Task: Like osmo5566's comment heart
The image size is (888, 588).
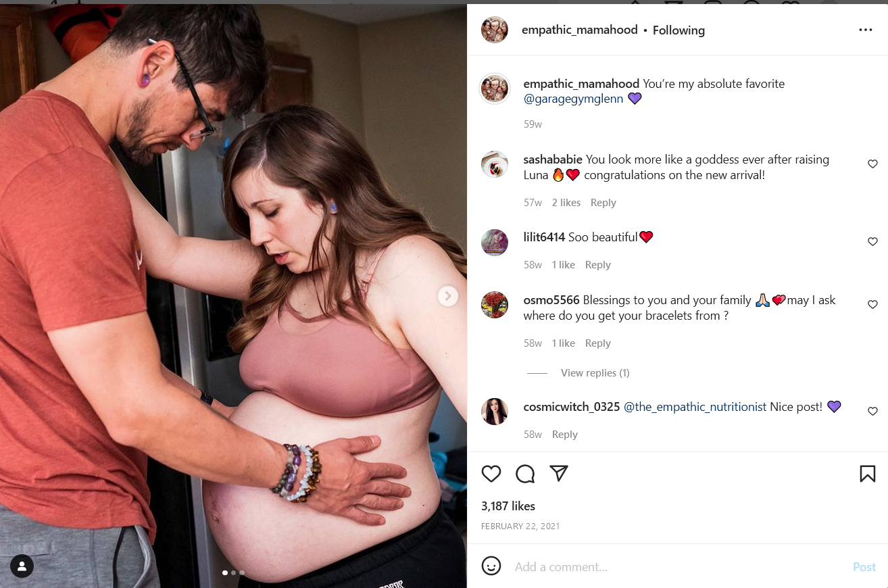Action: click(x=872, y=304)
